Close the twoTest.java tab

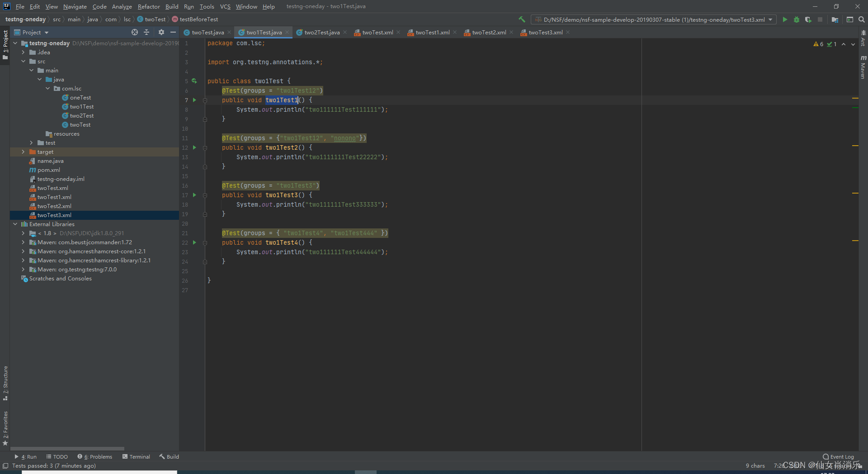click(229, 32)
